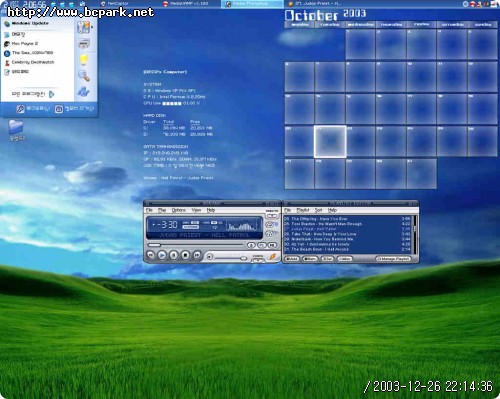Open the Playlist Editor Sort menu
The height and width of the screenshot is (399, 500).
[319, 210]
